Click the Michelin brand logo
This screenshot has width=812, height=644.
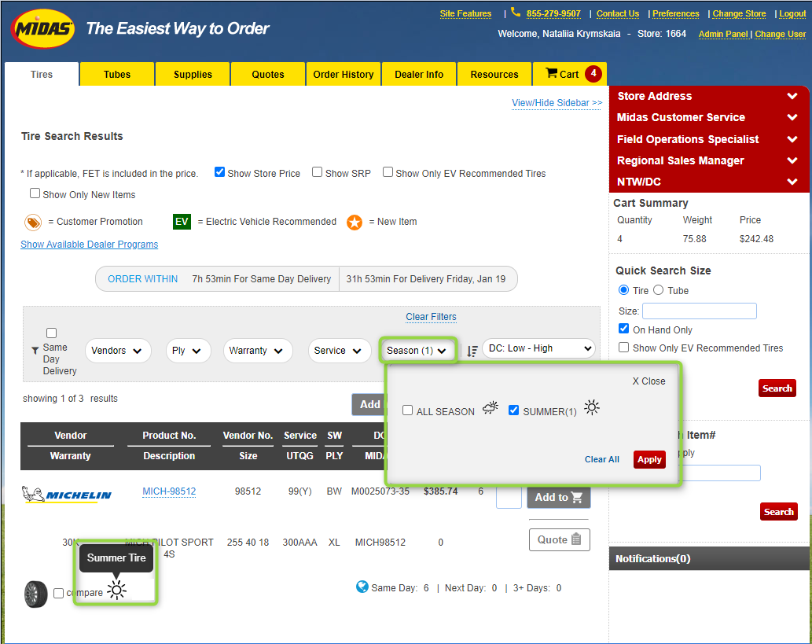67,495
